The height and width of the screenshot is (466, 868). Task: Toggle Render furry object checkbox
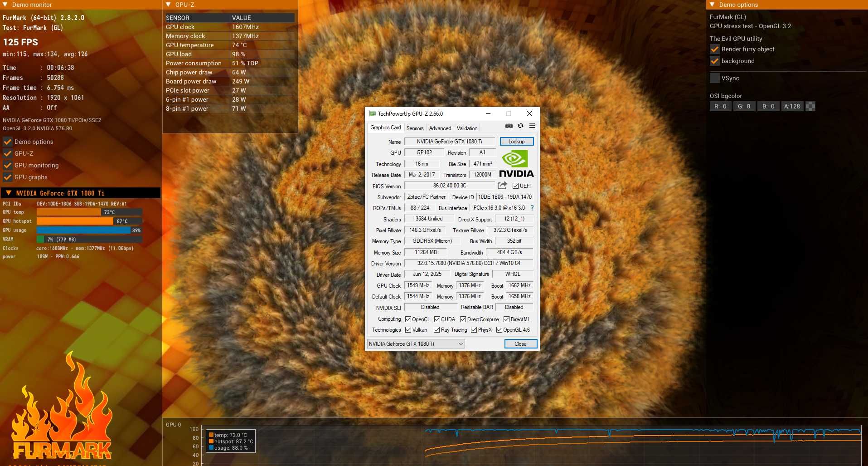[715, 49]
